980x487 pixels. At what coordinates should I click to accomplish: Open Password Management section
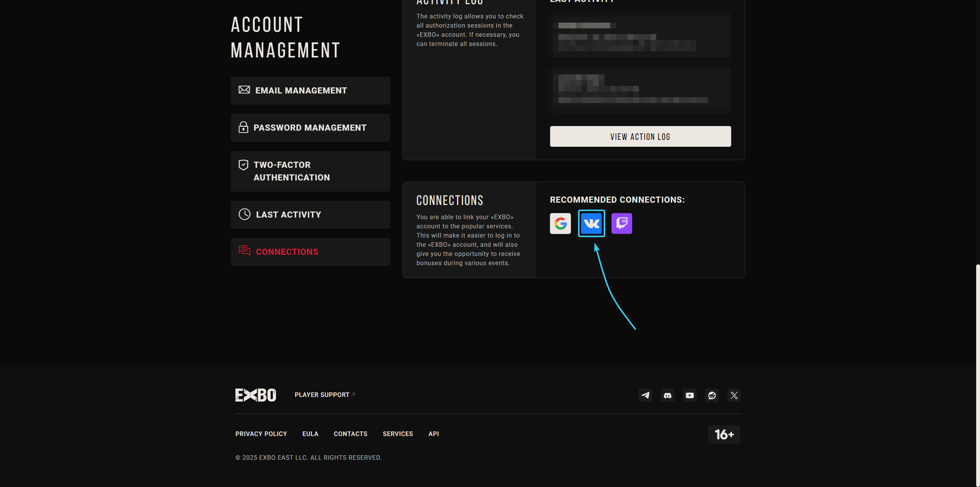point(310,128)
